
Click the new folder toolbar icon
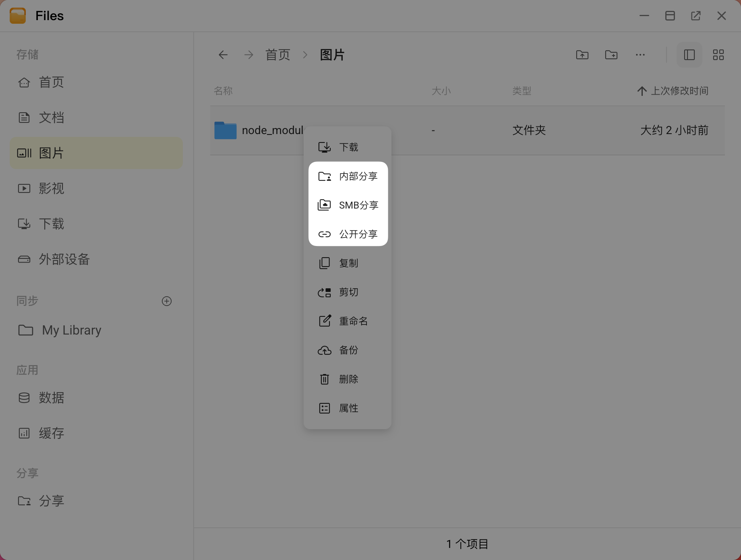click(611, 55)
